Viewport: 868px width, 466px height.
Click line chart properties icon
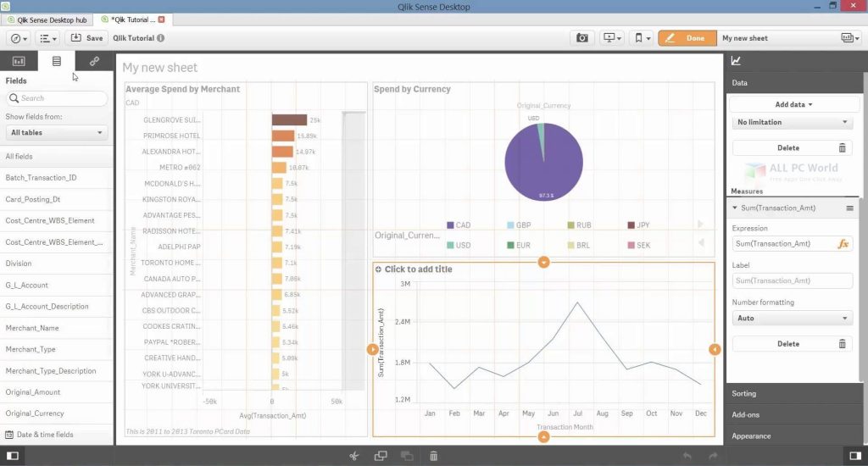(x=736, y=61)
